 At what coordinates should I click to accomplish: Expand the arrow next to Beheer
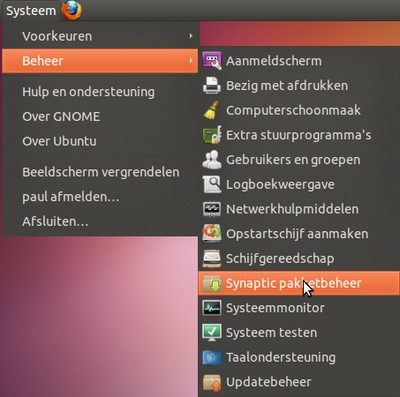coord(191,61)
